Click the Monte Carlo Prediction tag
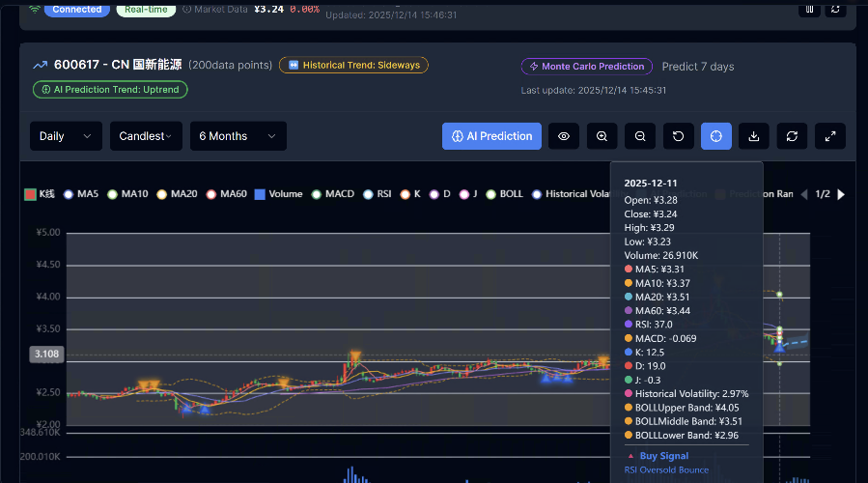868x483 pixels. point(587,67)
